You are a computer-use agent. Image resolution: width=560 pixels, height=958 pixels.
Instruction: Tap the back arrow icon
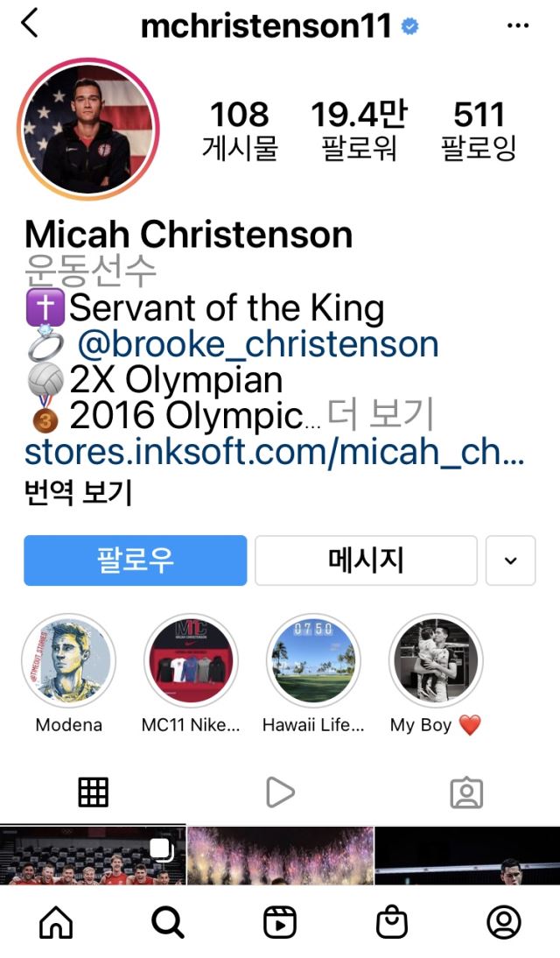point(30,24)
